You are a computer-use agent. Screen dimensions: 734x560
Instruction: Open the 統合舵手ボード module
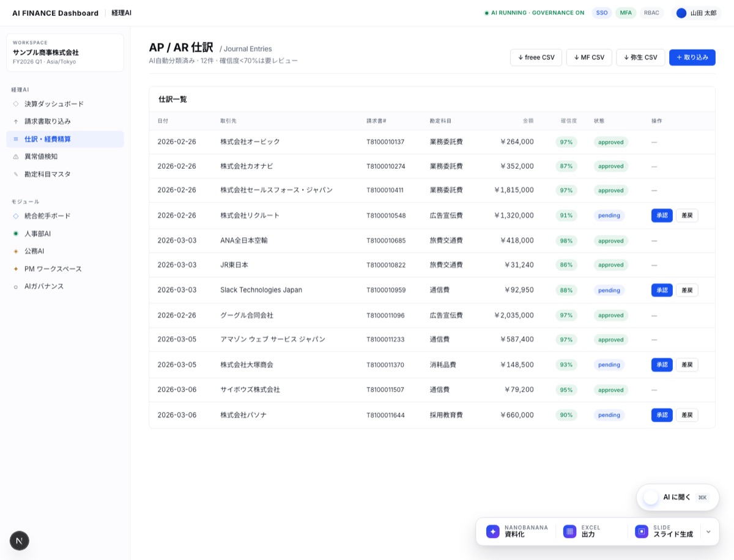[65, 216]
